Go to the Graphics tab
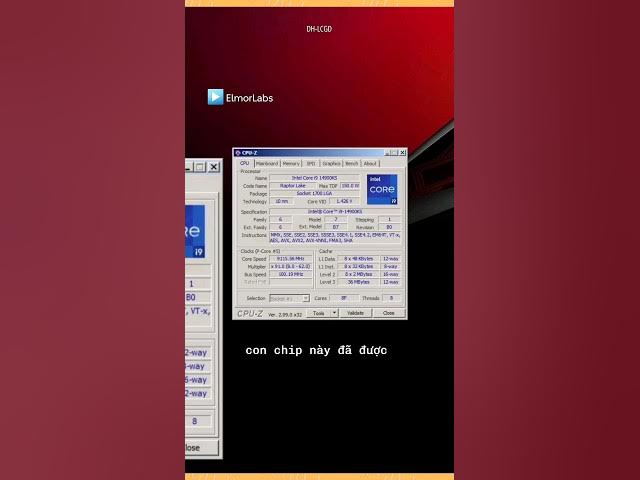Viewport: 640px width, 480px height. 331,163
